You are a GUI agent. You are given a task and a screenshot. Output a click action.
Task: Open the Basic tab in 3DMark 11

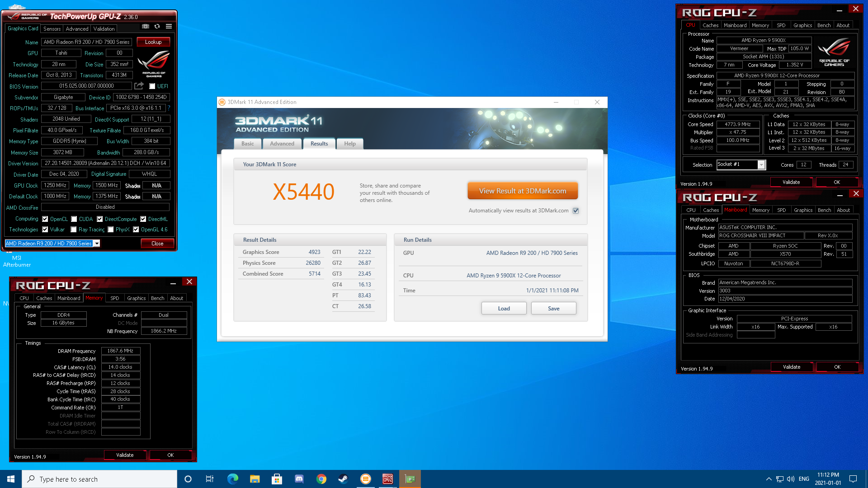(x=248, y=144)
